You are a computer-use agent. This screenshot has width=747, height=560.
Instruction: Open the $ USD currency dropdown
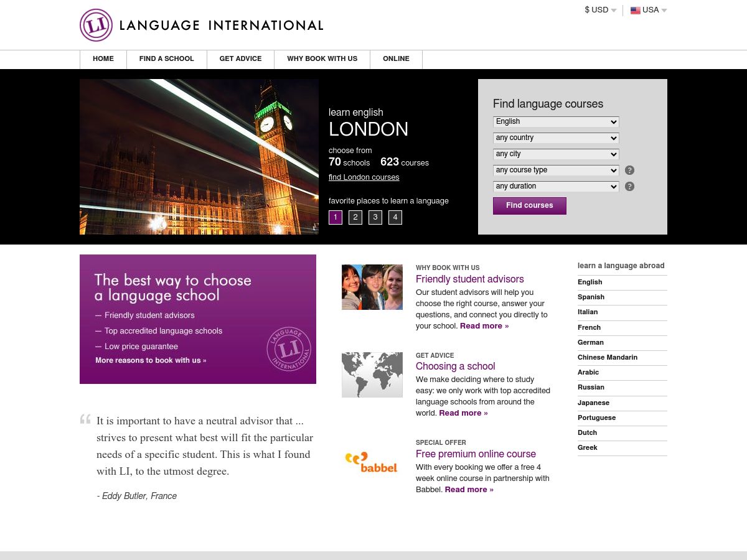(601, 10)
